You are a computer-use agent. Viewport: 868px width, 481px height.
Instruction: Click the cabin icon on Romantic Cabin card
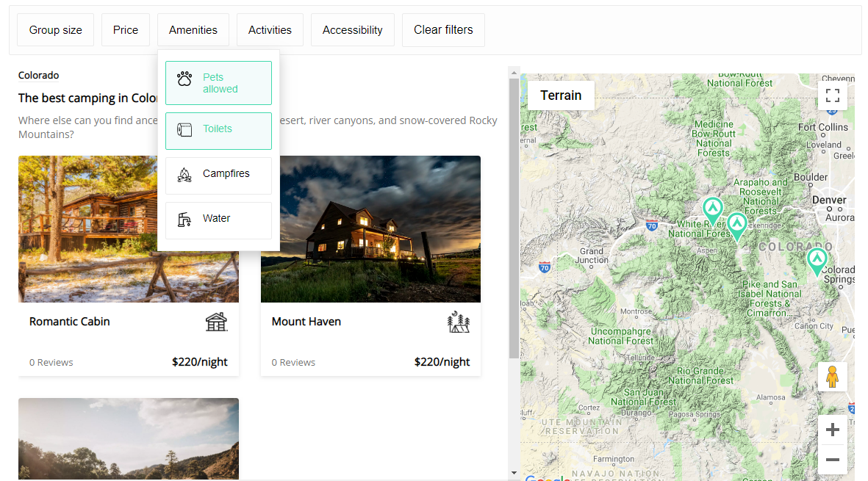pos(216,322)
